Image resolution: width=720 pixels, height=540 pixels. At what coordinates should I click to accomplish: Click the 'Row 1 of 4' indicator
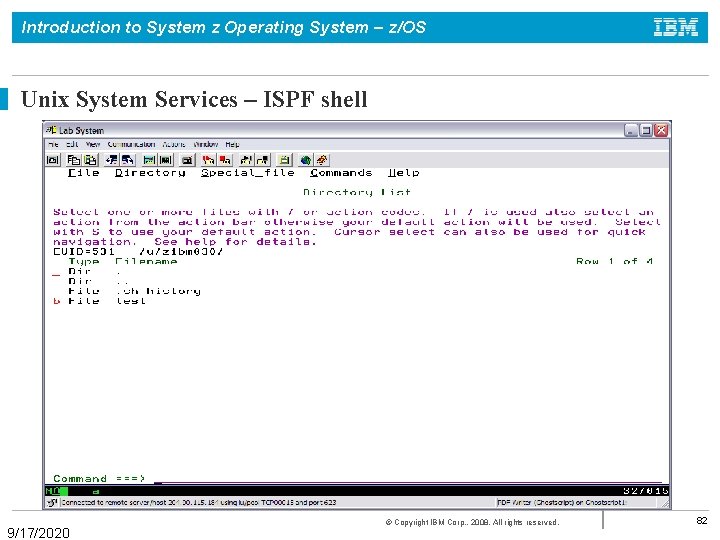614,262
